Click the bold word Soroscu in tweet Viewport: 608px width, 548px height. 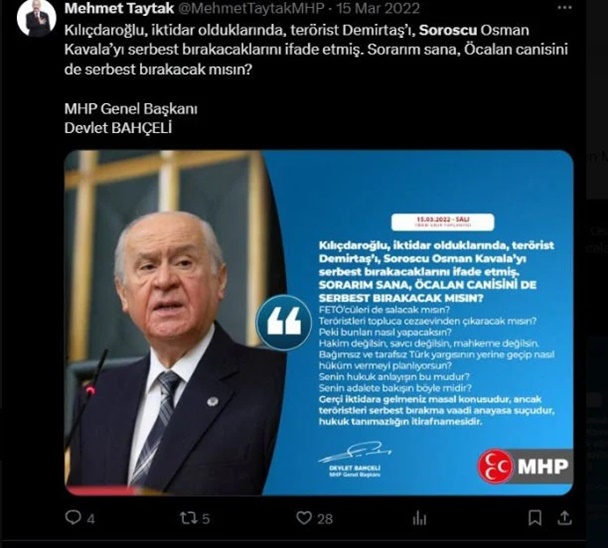[x=448, y=30]
